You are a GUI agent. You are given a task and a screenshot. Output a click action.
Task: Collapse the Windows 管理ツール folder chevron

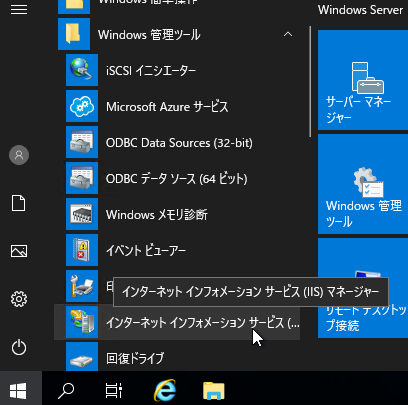pos(288,34)
